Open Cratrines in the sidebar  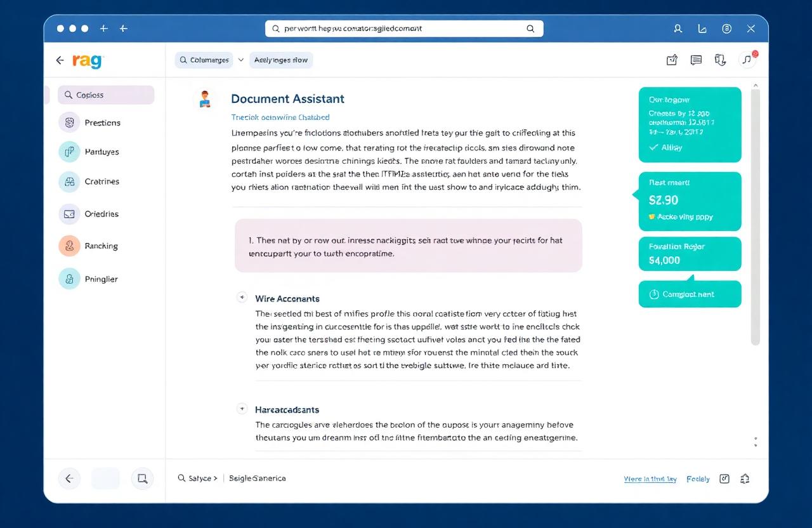[x=101, y=181]
